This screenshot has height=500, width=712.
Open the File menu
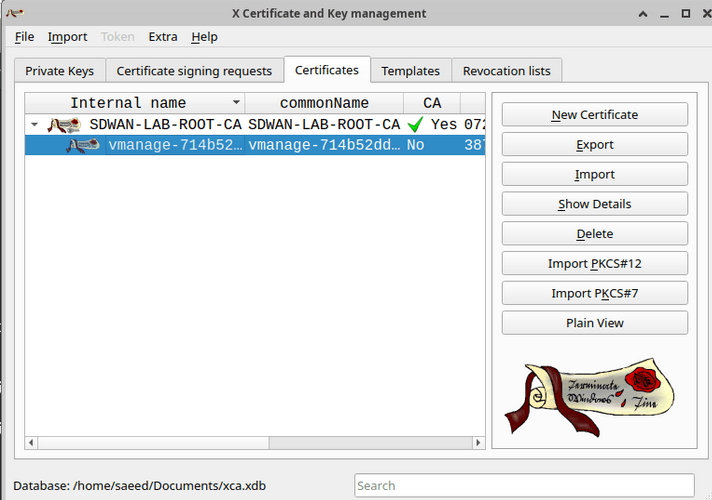[x=24, y=37]
